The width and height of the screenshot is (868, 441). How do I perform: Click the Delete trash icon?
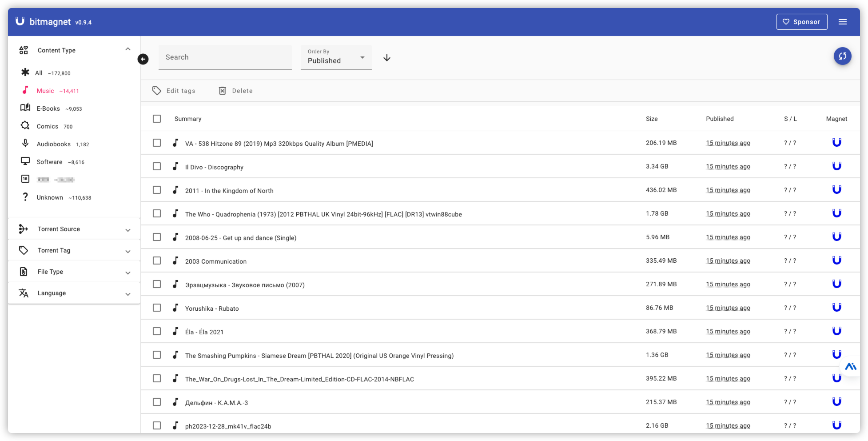point(223,91)
